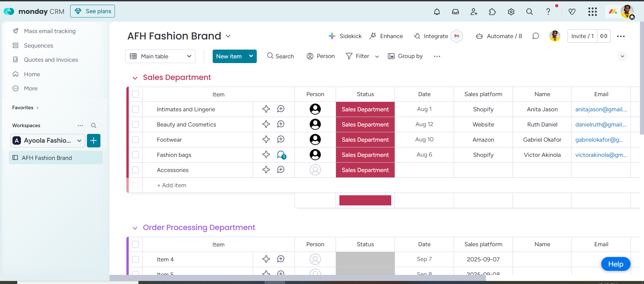Click the Workspaces search magnifier
Screen dimensions: 644x284
pyautogui.click(x=94, y=125)
